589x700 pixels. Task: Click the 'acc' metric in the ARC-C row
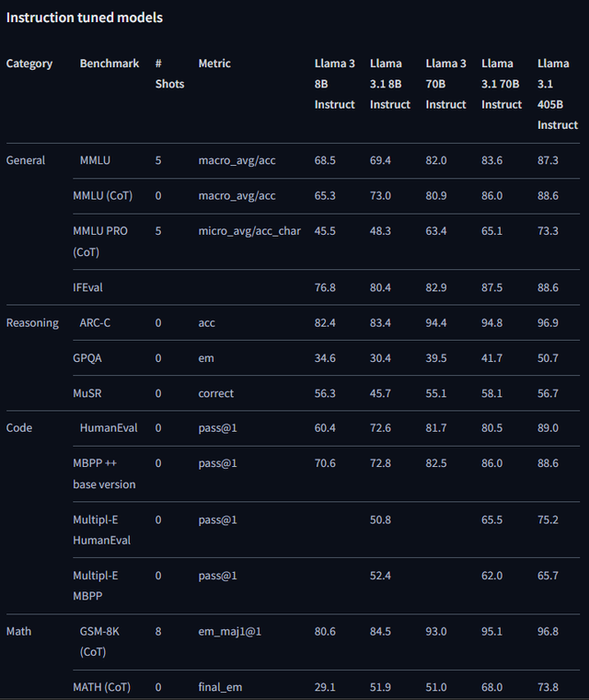pyautogui.click(x=206, y=322)
